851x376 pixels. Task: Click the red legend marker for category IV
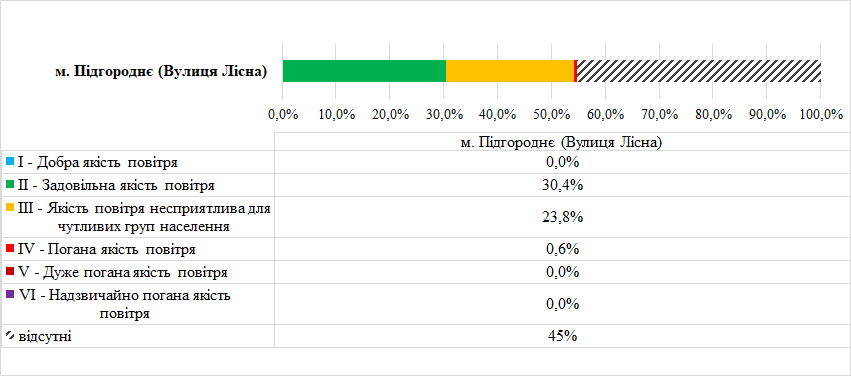10,248
